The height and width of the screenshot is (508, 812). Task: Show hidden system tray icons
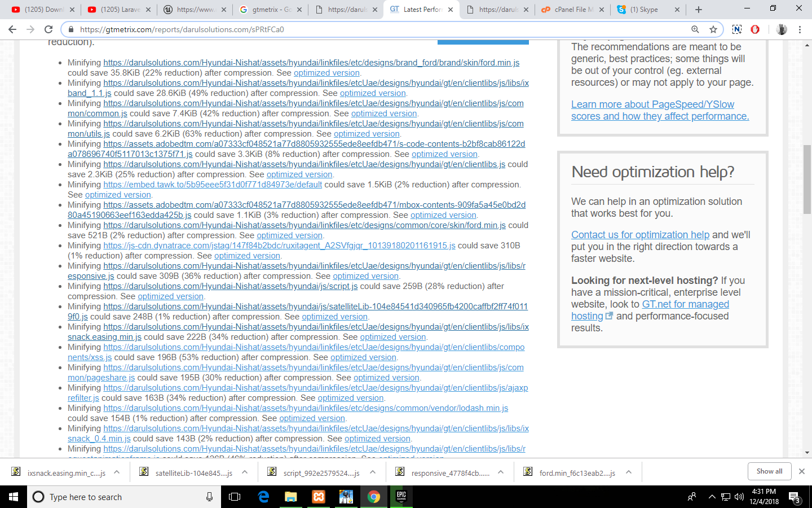click(x=712, y=497)
